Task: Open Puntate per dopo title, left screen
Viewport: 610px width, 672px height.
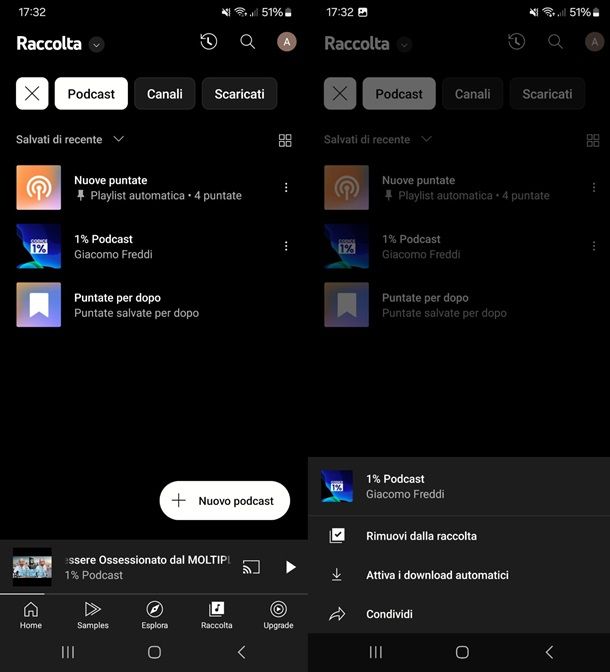Action: tap(117, 298)
